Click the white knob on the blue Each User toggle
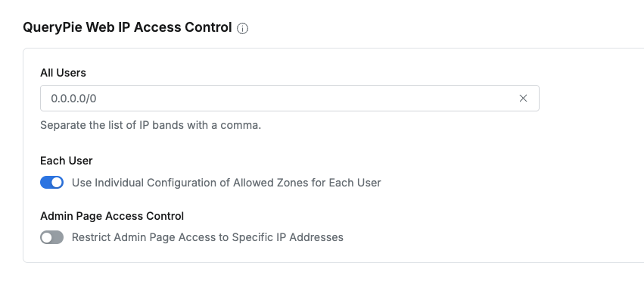644x285 pixels. point(57,182)
